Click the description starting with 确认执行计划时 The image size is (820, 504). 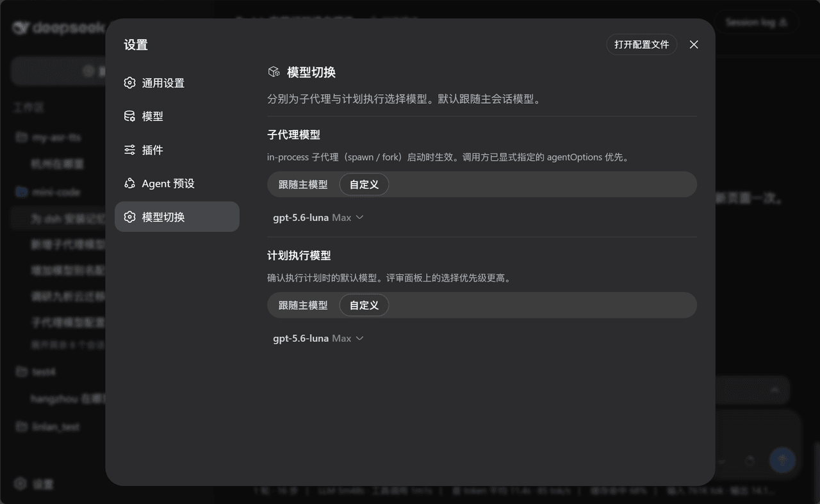click(390, 278)
